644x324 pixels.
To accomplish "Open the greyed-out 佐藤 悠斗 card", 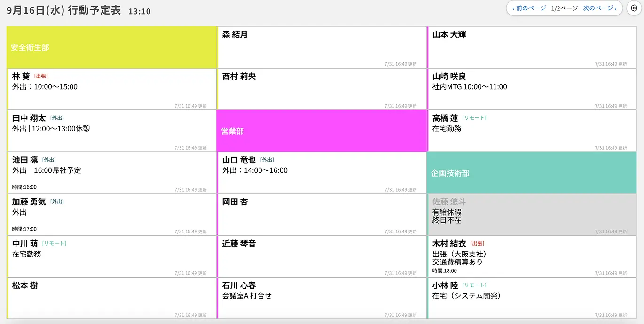I will [x=532, y=215].
